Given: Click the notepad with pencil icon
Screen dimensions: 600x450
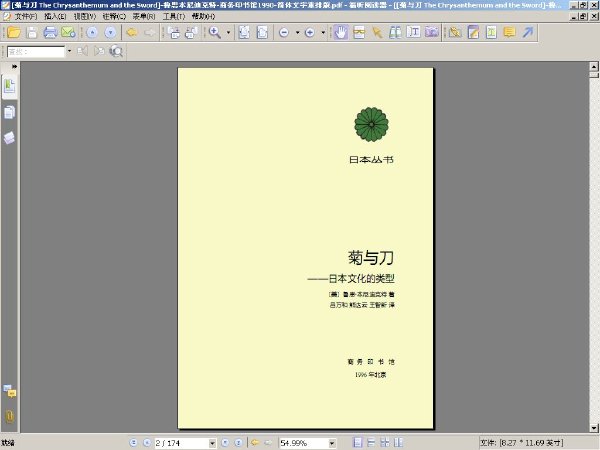Looking at the screenshot, I should 473,33.
